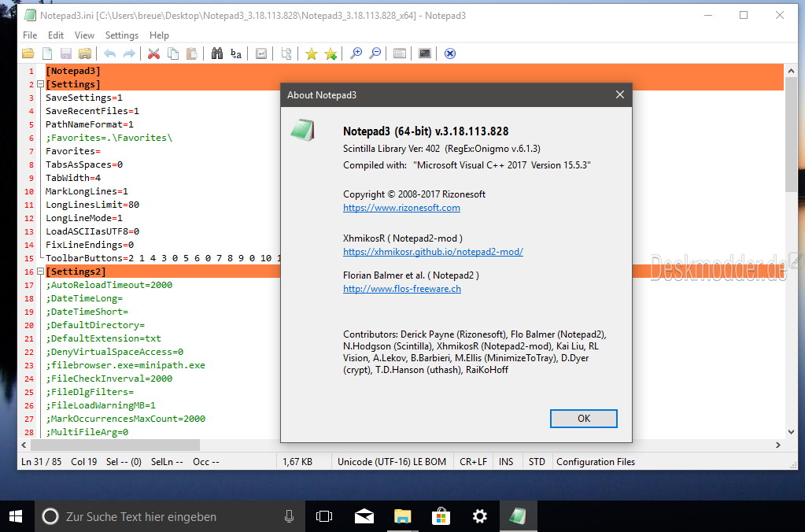Open Settings gear on the taskbar
805x532 pixels.
point(479,516)
